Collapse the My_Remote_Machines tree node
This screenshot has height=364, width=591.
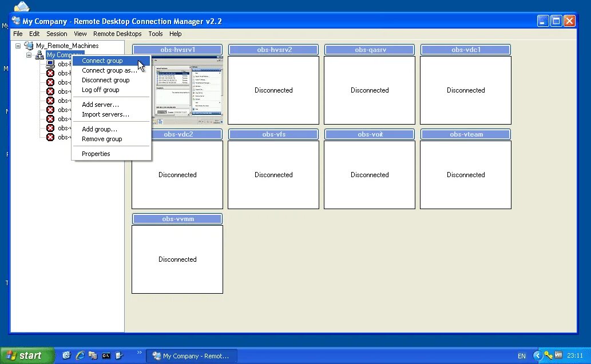pos(18,46)
